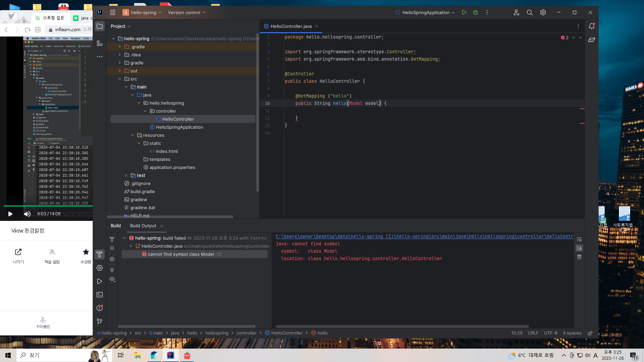The width and height of the screenshot is (644, 362).
Task: Open IDE settings gear
Action: pos(543,12)
